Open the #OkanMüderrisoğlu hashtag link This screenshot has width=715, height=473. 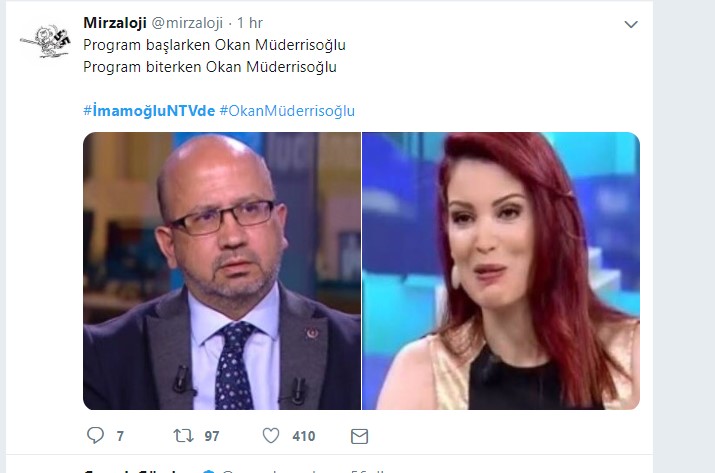tap(287, 110)
